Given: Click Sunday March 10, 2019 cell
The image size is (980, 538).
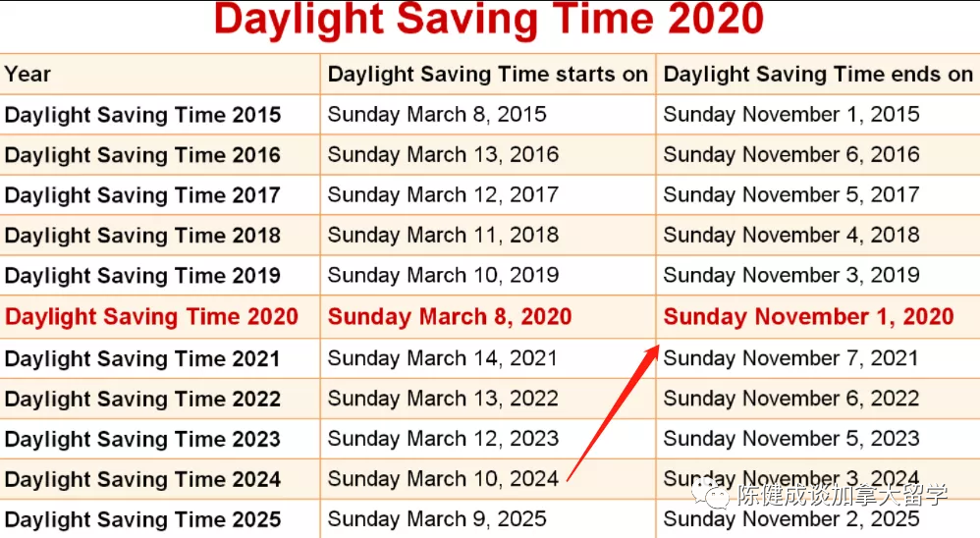Looking at the screenshot, I should pyautogui.click(x=443, y=276).
